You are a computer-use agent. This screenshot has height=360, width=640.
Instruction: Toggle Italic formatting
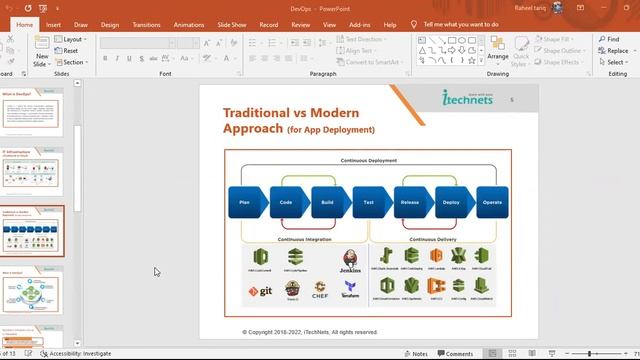117,59
